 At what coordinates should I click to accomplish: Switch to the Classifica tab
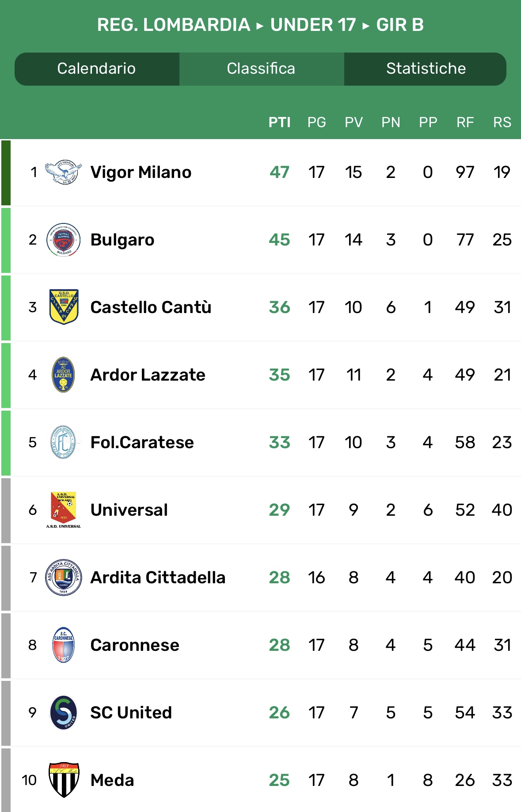pyautogui.click(x=261, y=69)
